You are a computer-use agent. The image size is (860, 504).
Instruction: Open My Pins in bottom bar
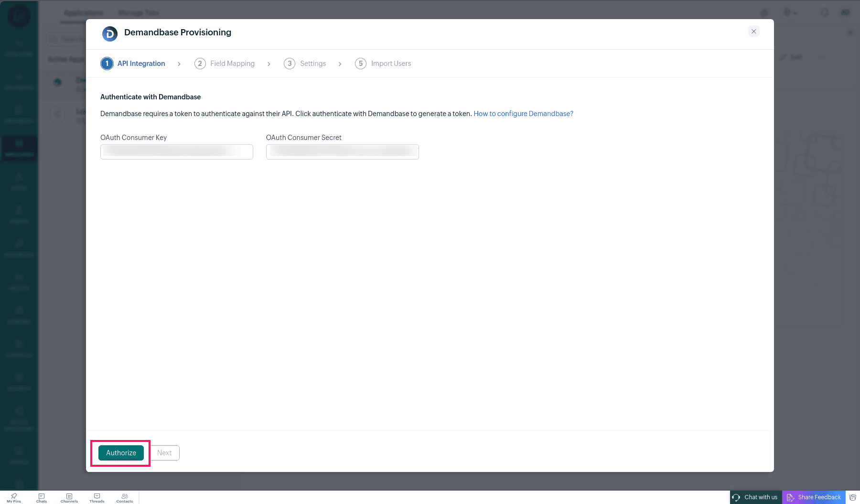[14, 498]
